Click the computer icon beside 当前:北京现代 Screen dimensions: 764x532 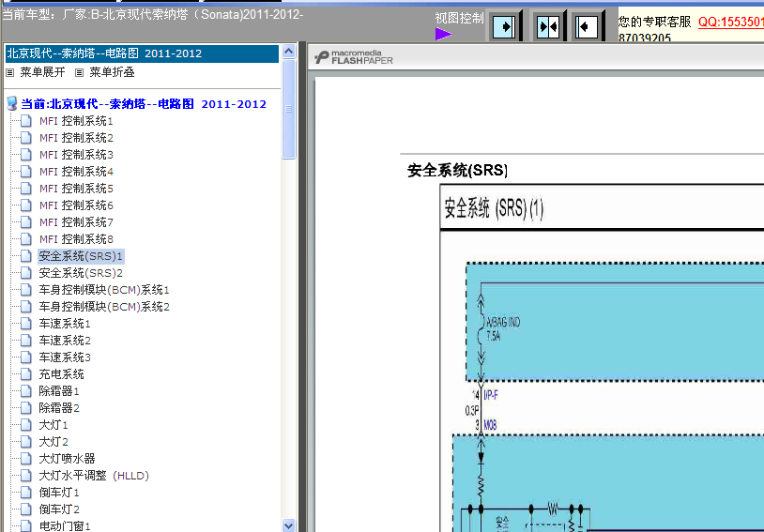(x=11, y=104)
